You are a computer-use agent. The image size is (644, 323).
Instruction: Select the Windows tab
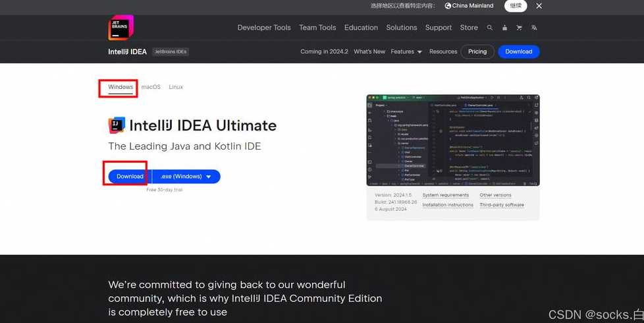[x=121, y=87]
